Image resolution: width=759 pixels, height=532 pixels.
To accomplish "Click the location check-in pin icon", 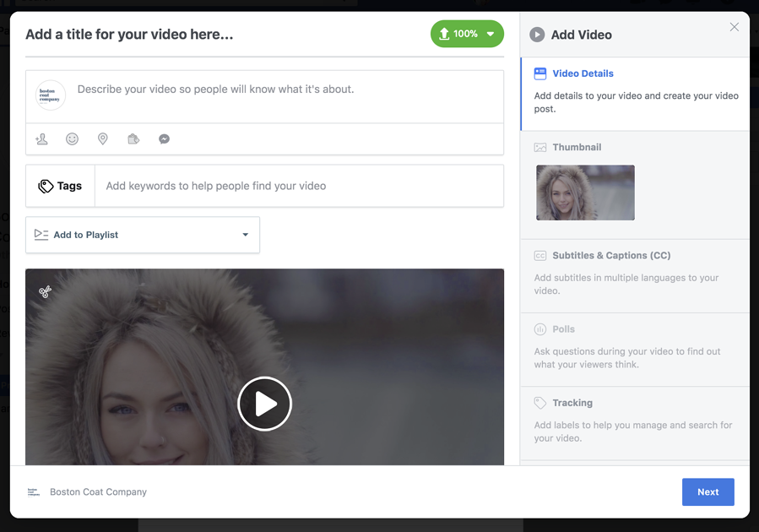I will [x=103, y=139].
